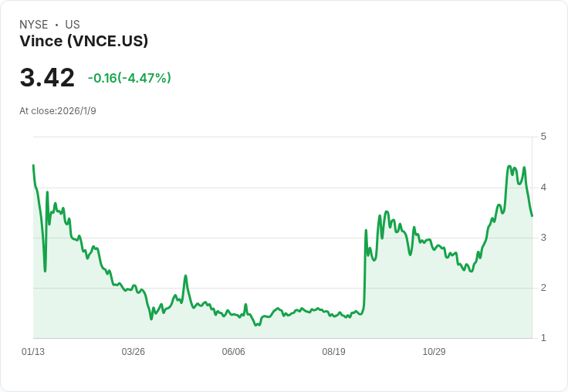Click the current price 3.42
Image resolution: width=568 pixels, height=392 pixels.
pos(47,78)
